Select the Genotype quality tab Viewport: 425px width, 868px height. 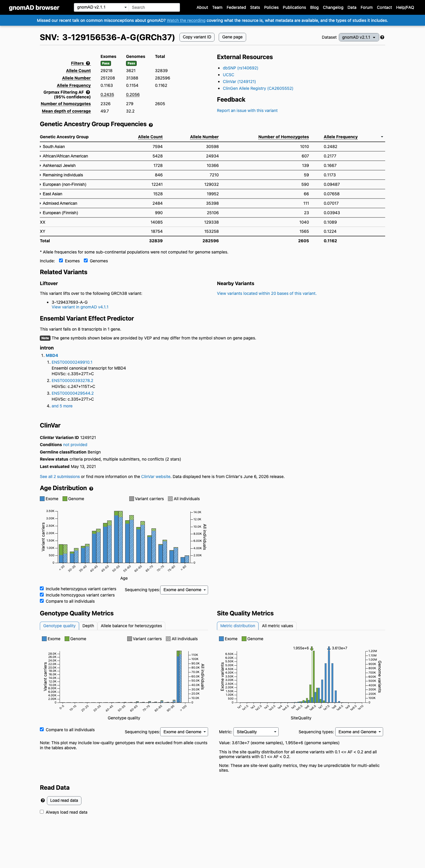pos(59,626)
